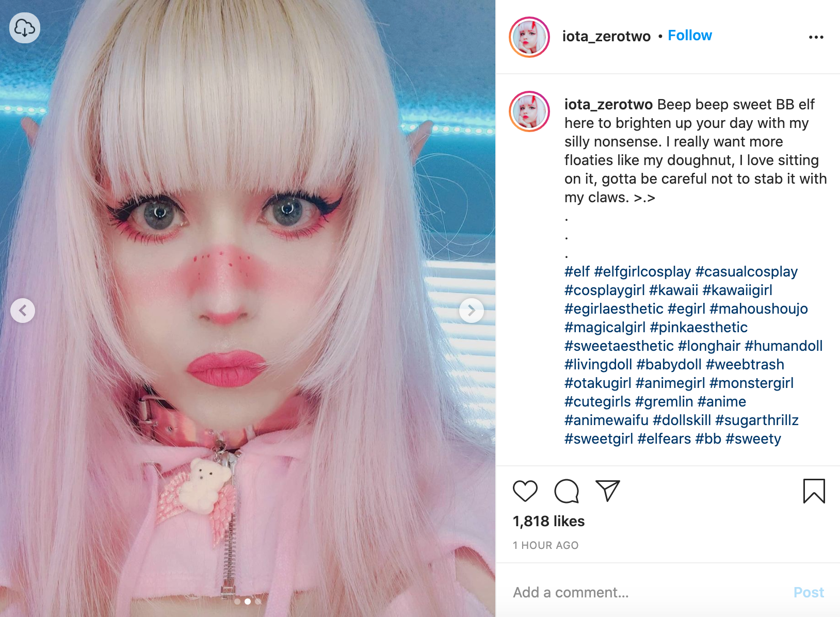Open the comment speech bubble icon

click(567, 491)
